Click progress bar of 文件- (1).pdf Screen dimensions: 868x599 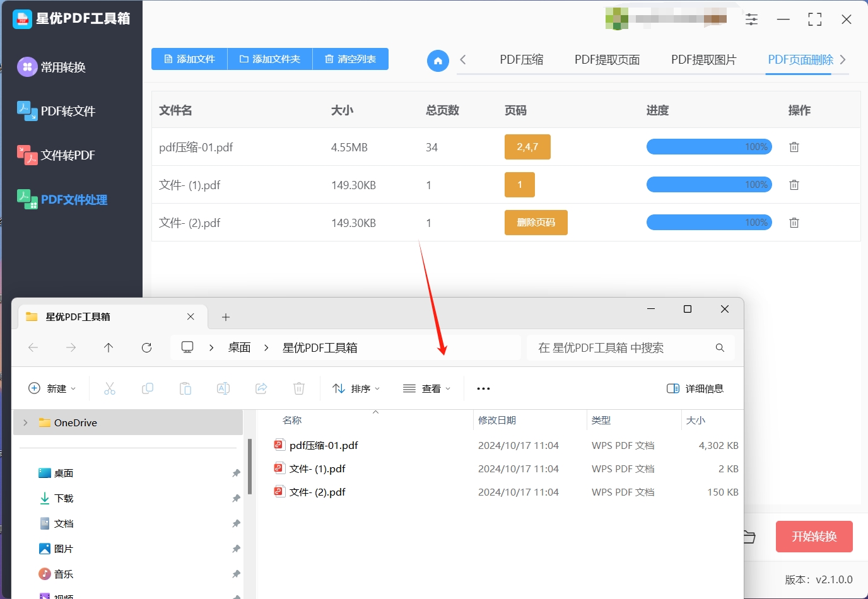click(709, 185)
